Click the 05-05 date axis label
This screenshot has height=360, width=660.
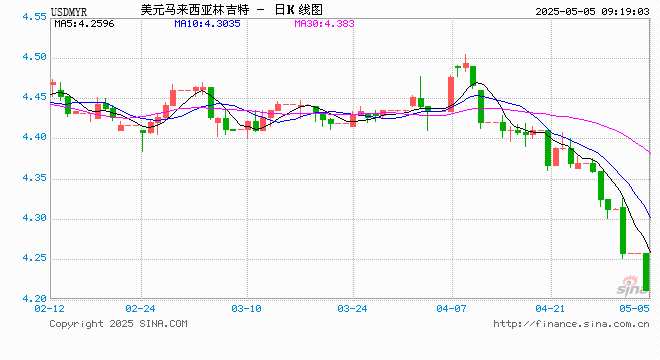point(634,309)
